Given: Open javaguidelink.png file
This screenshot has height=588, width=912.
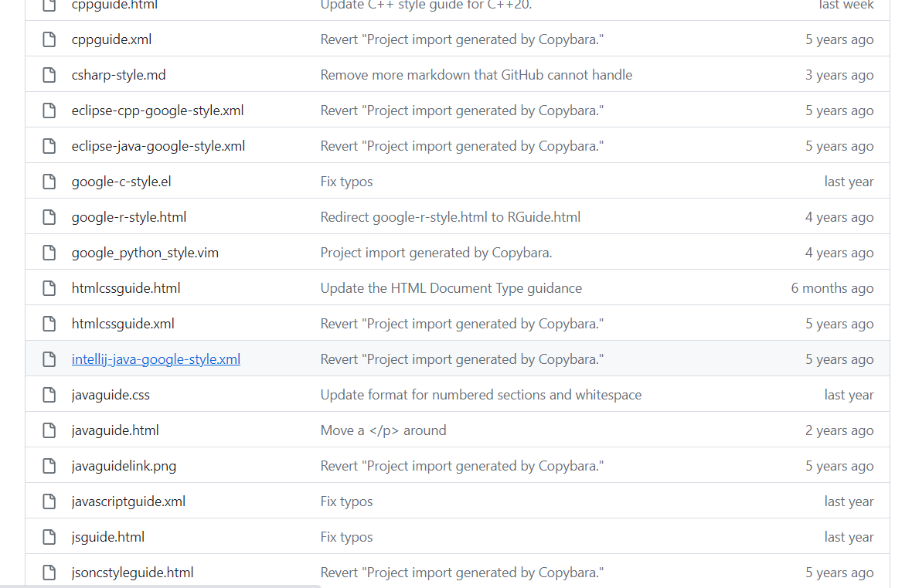Looking at the screenshot, I should tap(124, 466).
